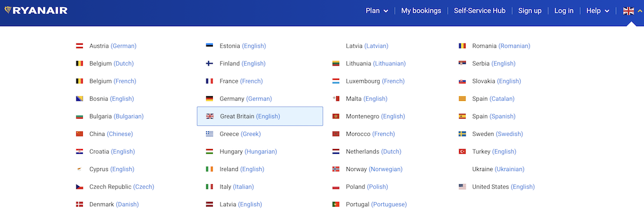Select Malta (English) site
Viewport: 644px width, 217px height.
point(366,99)
